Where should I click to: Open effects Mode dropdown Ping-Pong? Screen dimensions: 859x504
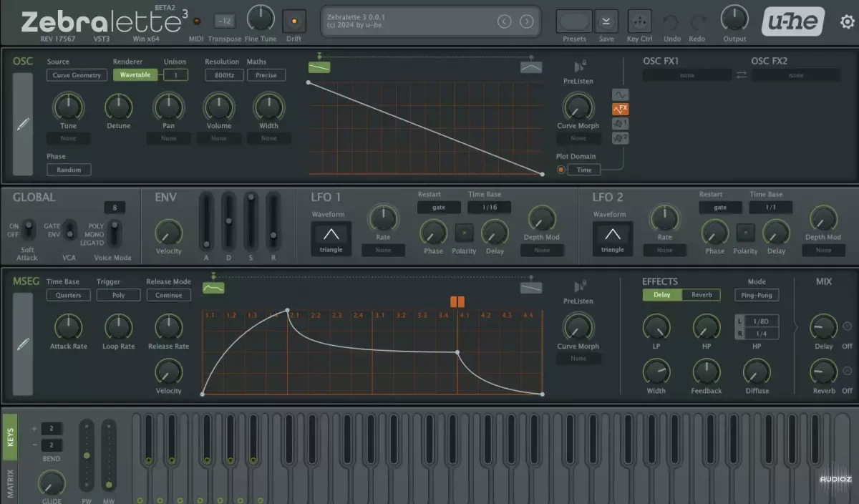pyautogui.click(x=757, y=295)
